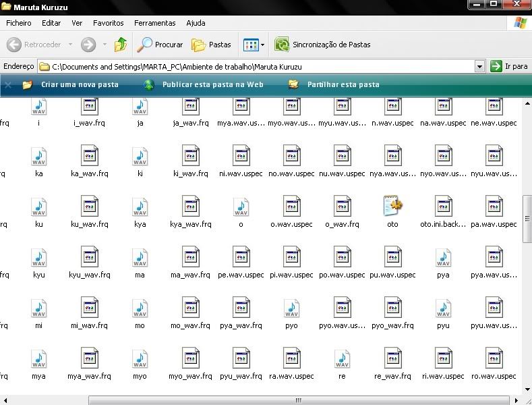Open the Ajuda menu

pyautogui.click(x=196, y=23)
